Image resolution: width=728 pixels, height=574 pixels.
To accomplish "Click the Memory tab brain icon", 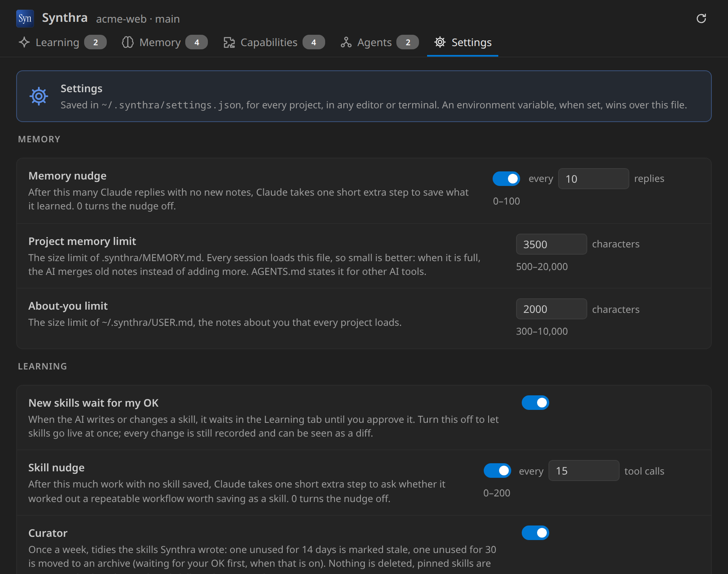I will [x=128, y=42].
